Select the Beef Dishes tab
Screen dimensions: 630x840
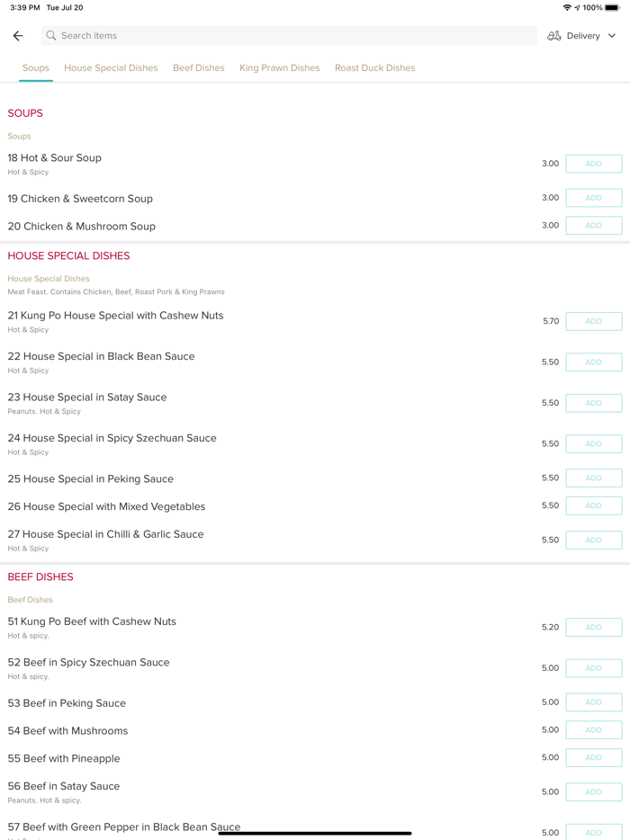coord(199,68)
